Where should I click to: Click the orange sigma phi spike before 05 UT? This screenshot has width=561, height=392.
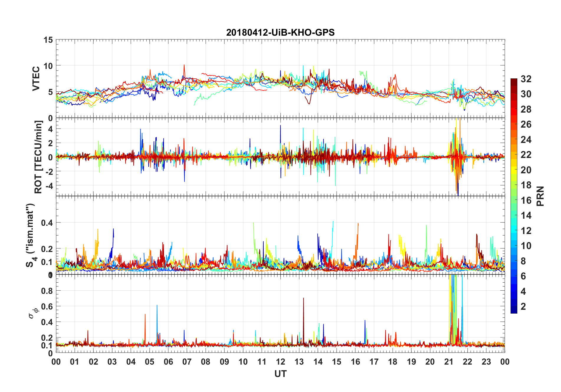coord(145,329)
